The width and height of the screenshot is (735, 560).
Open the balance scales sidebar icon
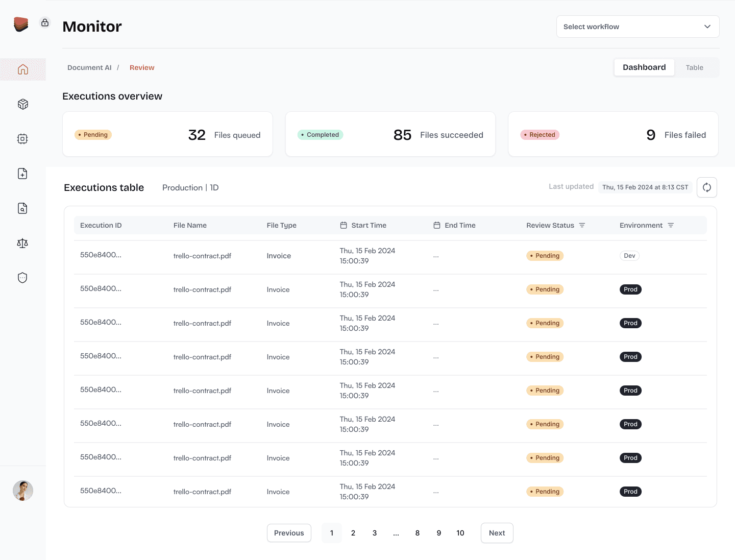[22, 243]
